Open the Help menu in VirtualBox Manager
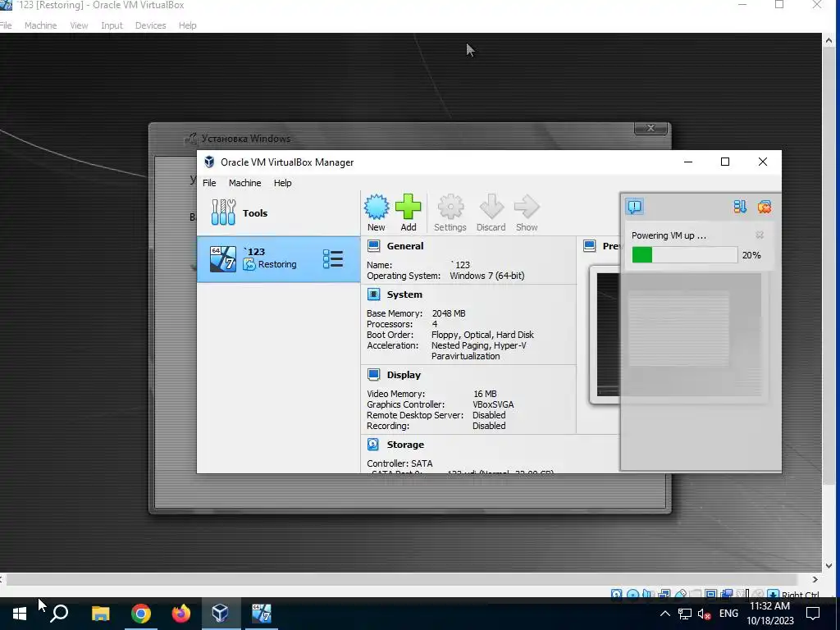Viewport: 840px width, 630px height. (283, 183)
